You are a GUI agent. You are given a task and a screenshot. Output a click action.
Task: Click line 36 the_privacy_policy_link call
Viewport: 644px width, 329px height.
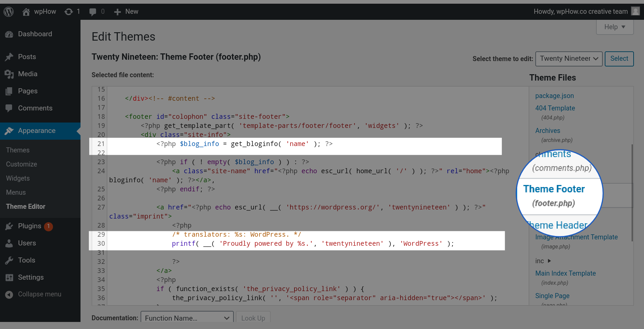point(334,298)
